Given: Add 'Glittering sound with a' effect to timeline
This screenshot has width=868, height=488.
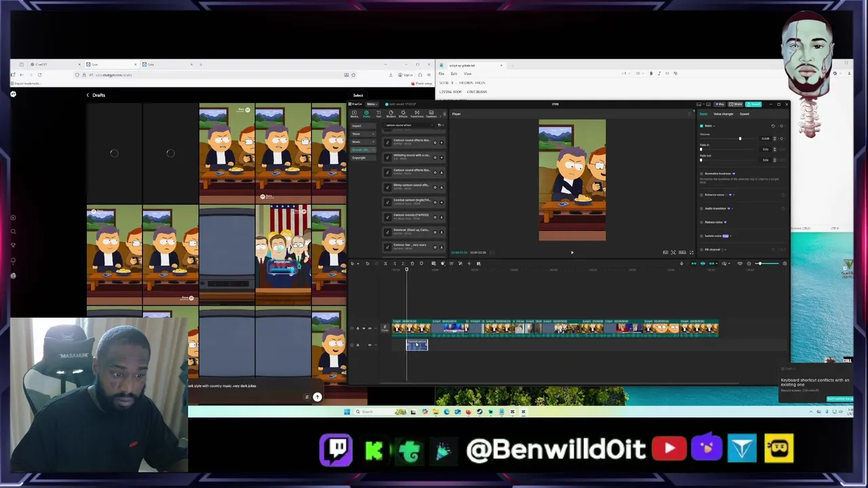Looking at the screenshot, I should pos(441,157).
